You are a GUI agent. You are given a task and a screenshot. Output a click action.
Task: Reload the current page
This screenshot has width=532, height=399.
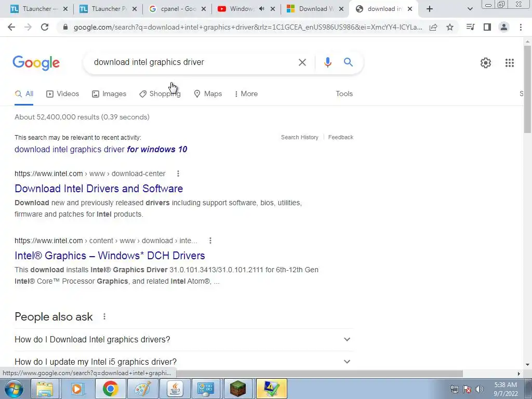[x=45, y=27]
